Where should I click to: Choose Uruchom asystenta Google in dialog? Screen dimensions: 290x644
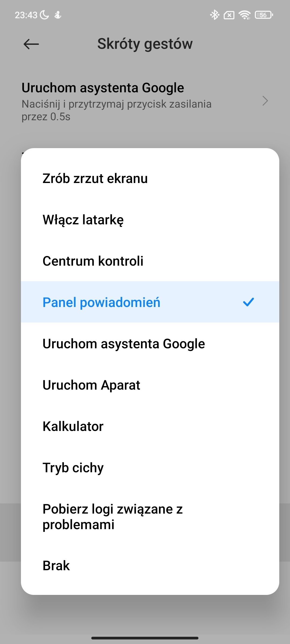[150, 344]
